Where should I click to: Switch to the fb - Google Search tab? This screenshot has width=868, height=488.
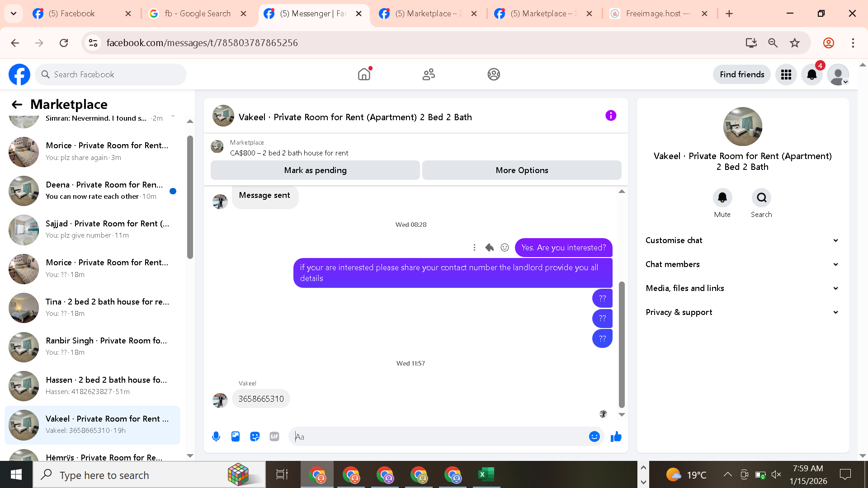198,14
